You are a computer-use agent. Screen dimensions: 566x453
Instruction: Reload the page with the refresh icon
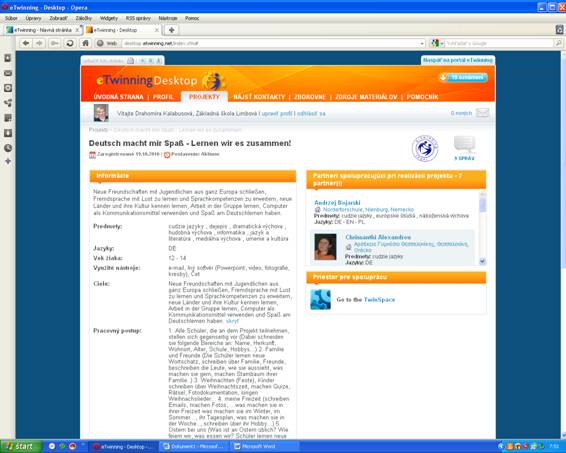(70, 43)
